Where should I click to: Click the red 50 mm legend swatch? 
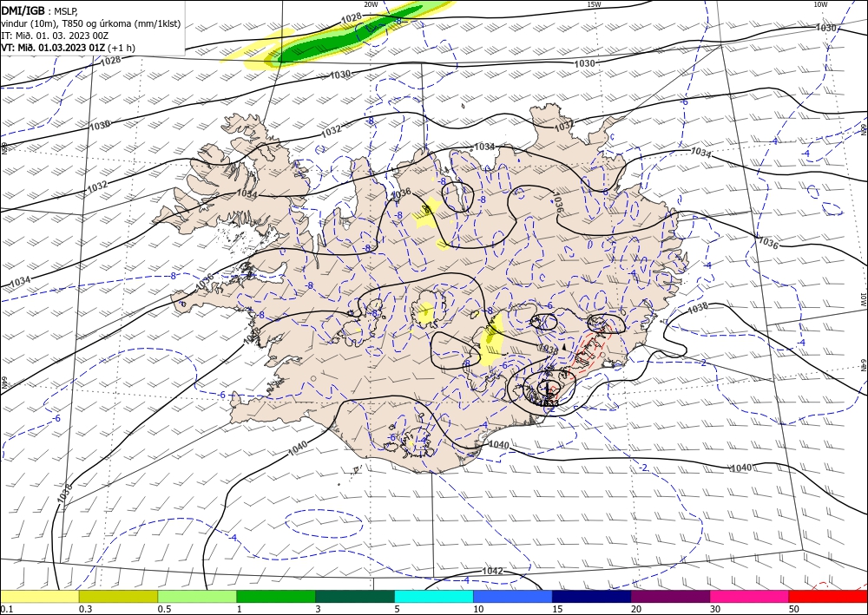(x=828, y=597)
